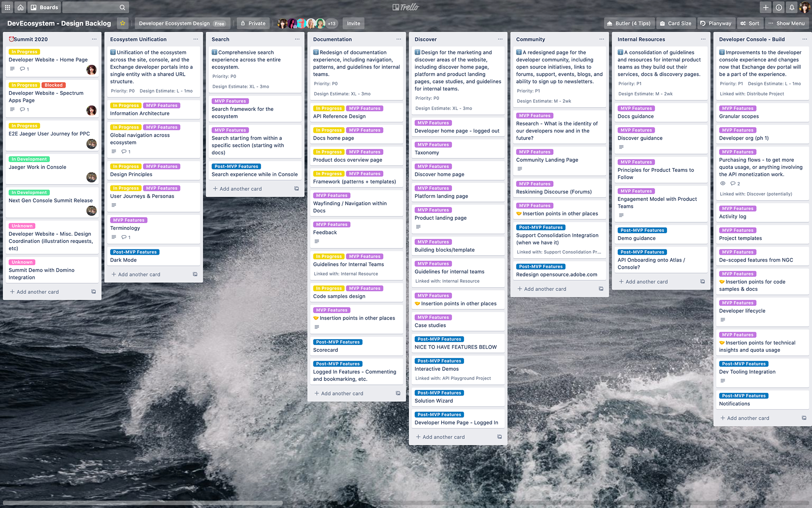812x508 pixels.
Task: Open the notifications bell icon
Action: coord(792,7)
